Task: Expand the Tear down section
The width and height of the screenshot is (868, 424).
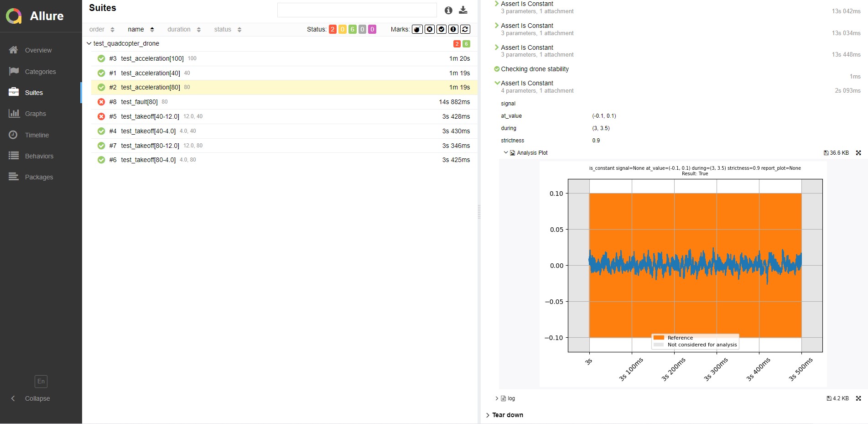Action: [x=507, y=415]
